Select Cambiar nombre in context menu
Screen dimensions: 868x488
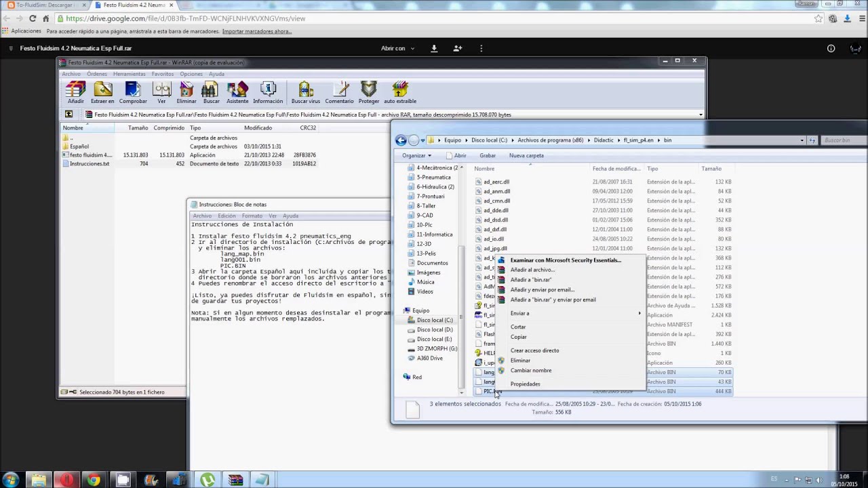531,371
